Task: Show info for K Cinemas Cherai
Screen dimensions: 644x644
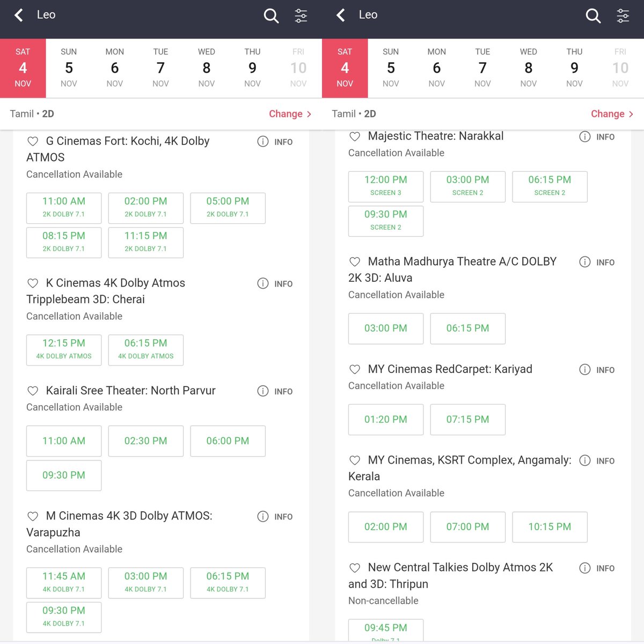Action: [x=275, y=283]
